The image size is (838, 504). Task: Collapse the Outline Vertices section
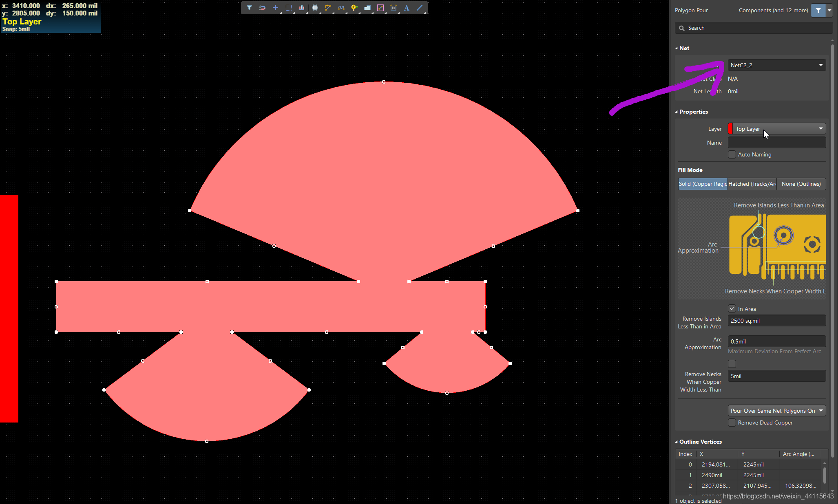677,442
